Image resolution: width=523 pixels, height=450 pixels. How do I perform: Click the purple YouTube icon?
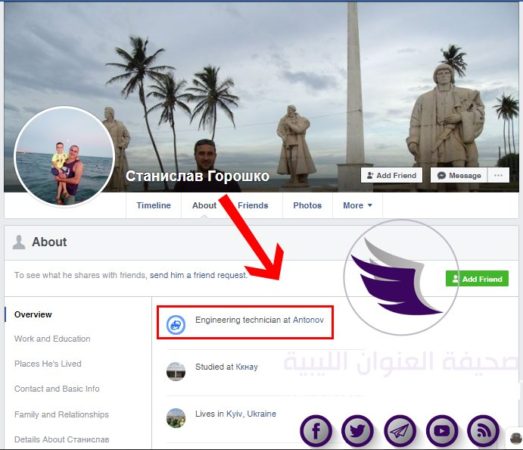442,431
